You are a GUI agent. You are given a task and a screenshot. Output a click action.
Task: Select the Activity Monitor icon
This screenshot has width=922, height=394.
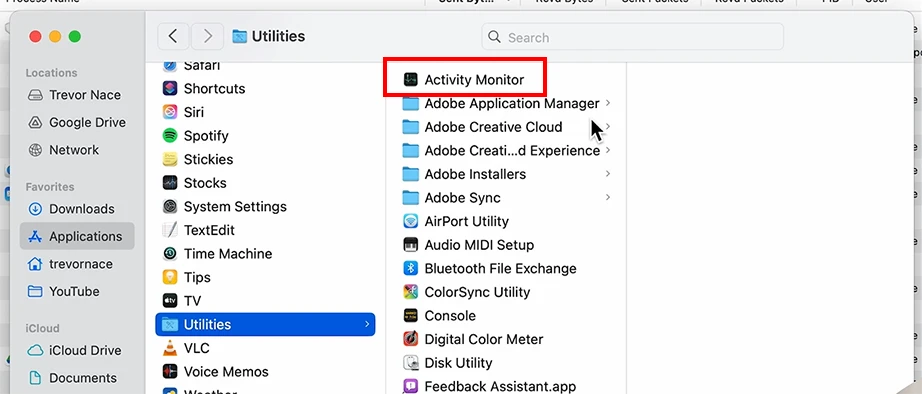pyautogui.click(x=410, y=79)
